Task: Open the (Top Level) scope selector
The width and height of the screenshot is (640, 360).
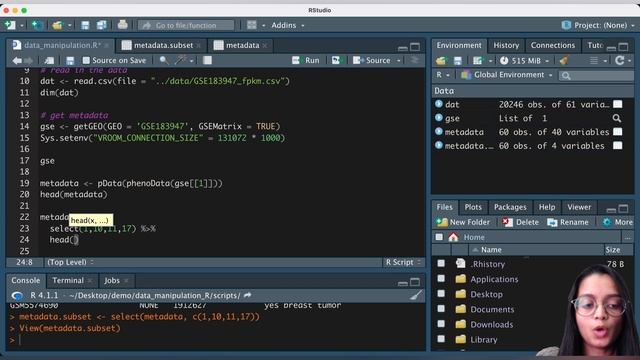Action: [70, 262]
